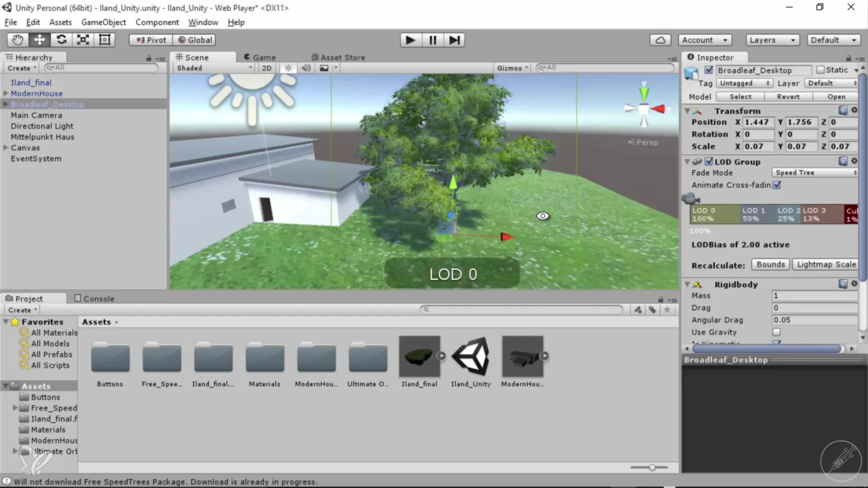
Task: Open the Account dropdown
Action: [705, 40]
